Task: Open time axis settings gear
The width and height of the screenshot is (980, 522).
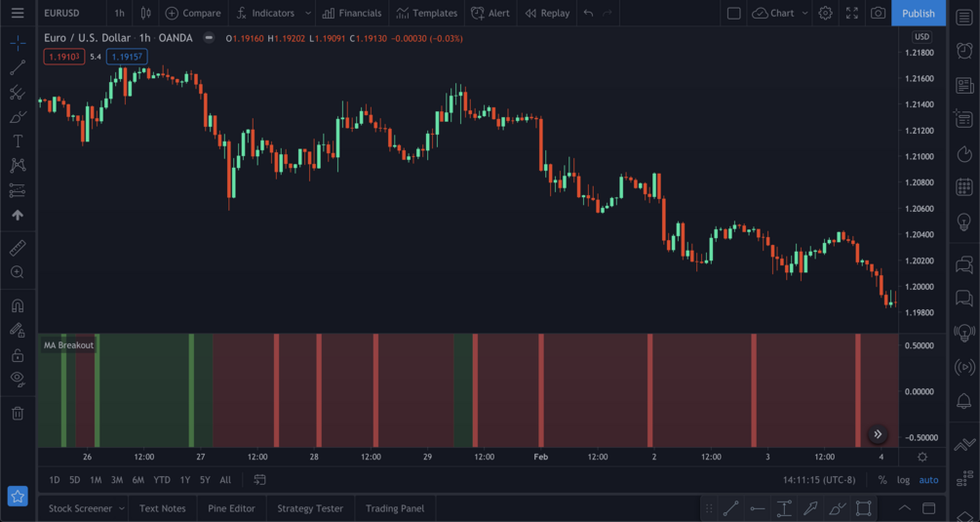Action: tap(921, 457)
